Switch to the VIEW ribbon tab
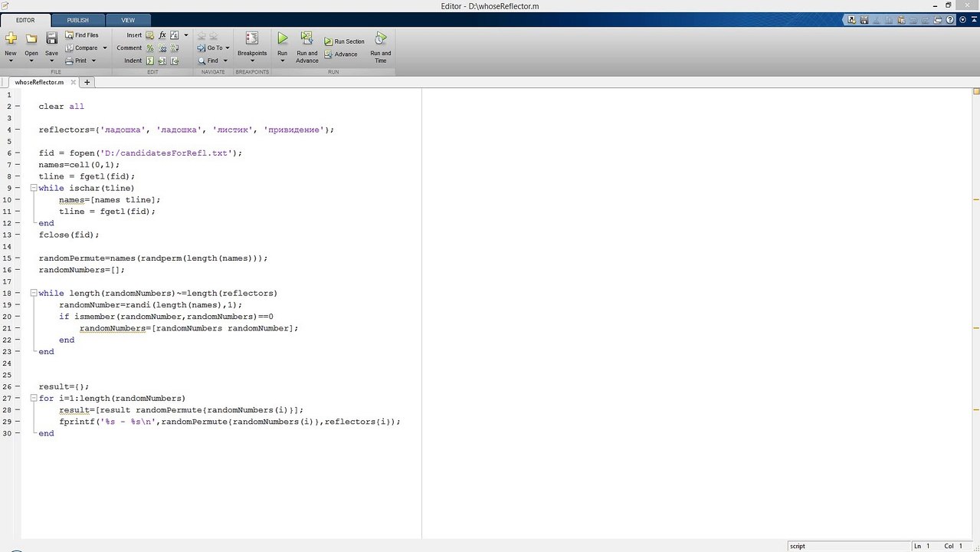 coord(128,20)
